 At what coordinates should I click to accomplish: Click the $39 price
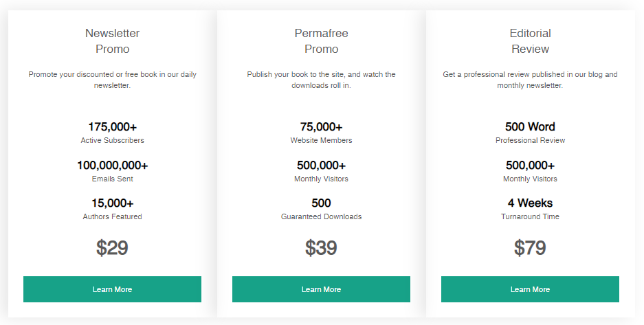tap(321, 248)
